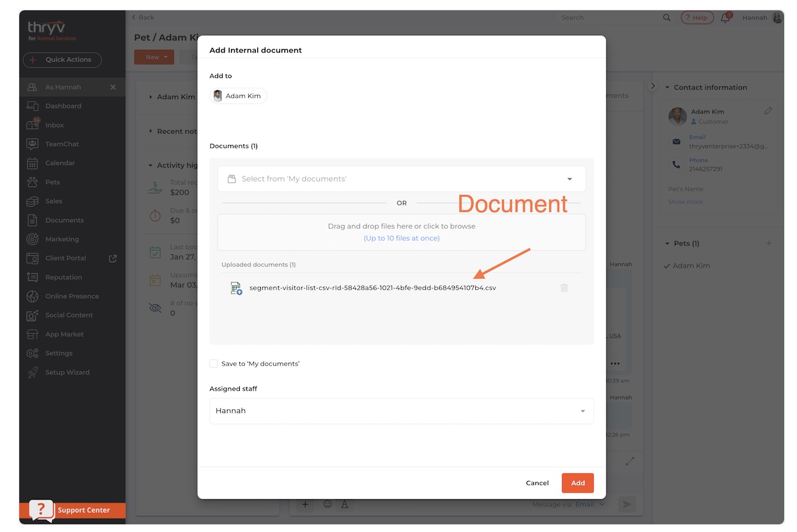Open Calendar in the sidebar
Screen dimensions: 797x532
click(60, 163)
